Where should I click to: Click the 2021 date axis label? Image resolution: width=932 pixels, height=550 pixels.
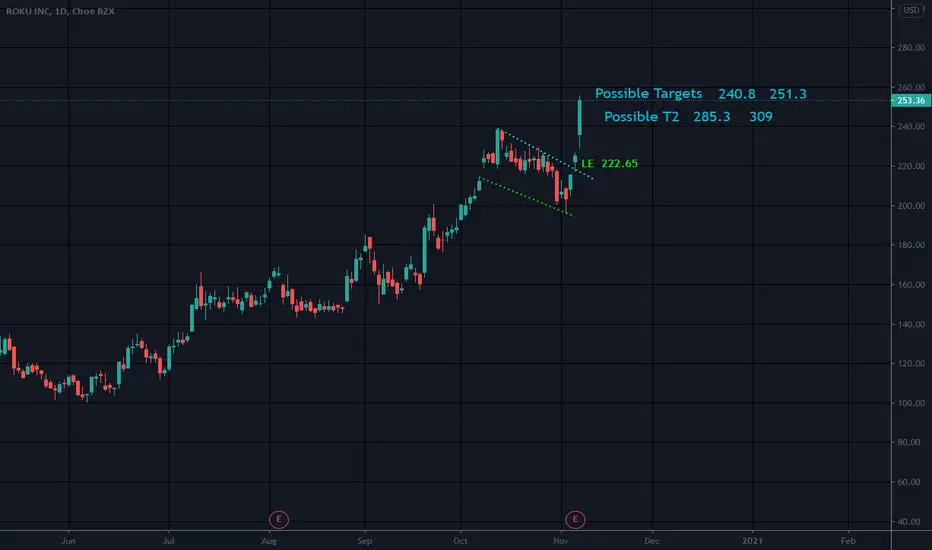pos(752,540)
